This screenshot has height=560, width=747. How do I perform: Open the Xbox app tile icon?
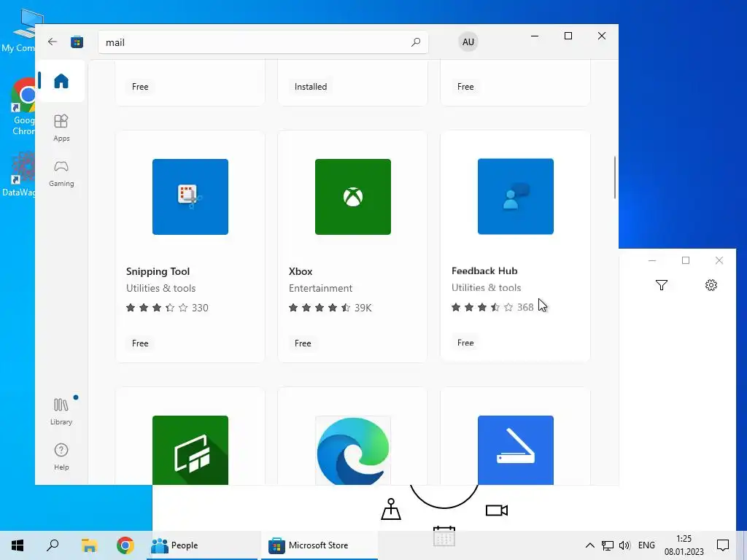pos(352,197)
